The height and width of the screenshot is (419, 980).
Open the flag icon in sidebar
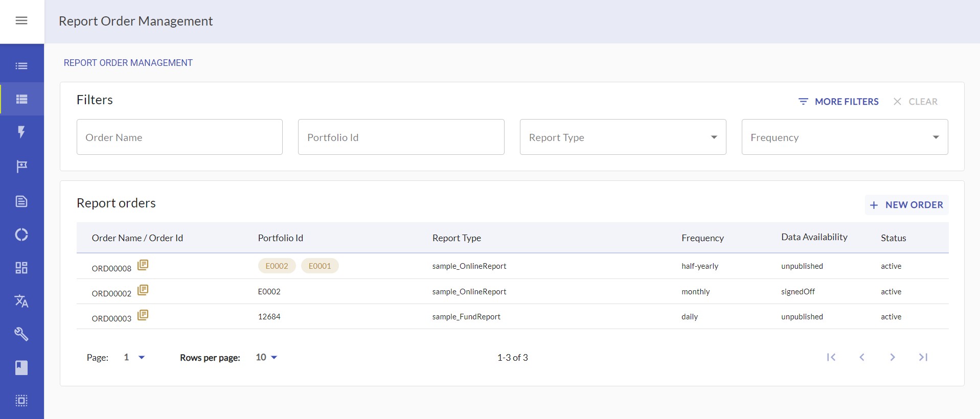point(21,166)
